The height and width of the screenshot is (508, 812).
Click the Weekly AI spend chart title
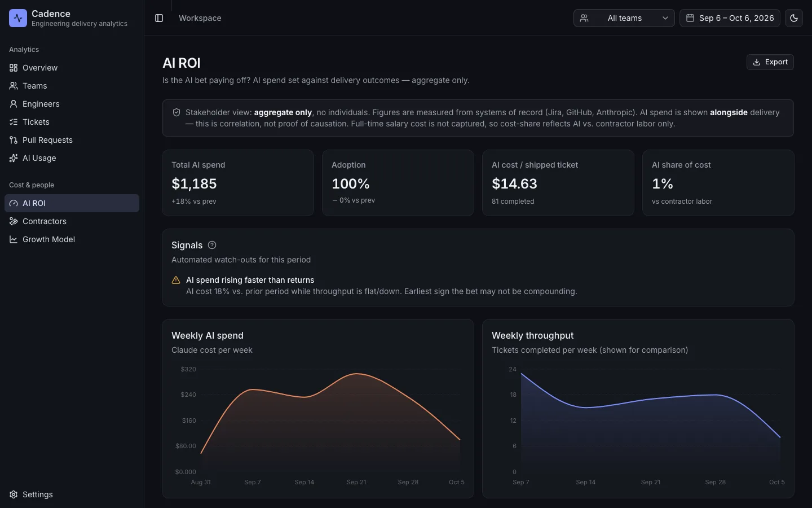click(208, 335)
